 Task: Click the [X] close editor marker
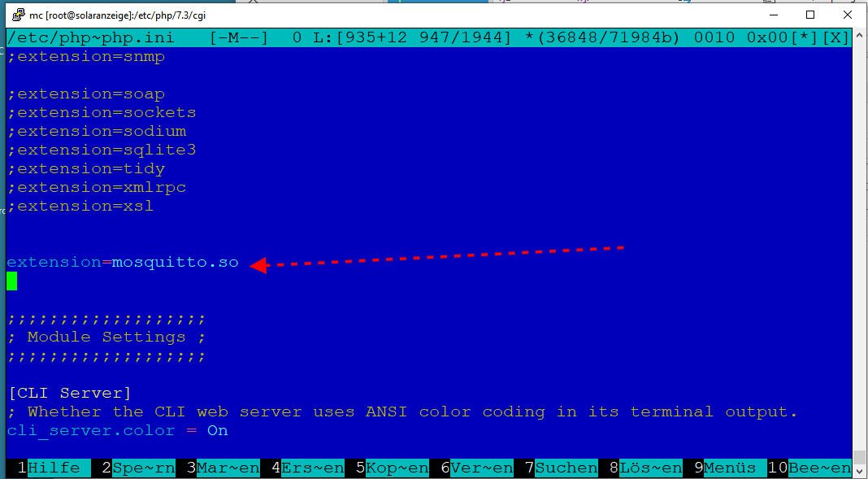836,37
